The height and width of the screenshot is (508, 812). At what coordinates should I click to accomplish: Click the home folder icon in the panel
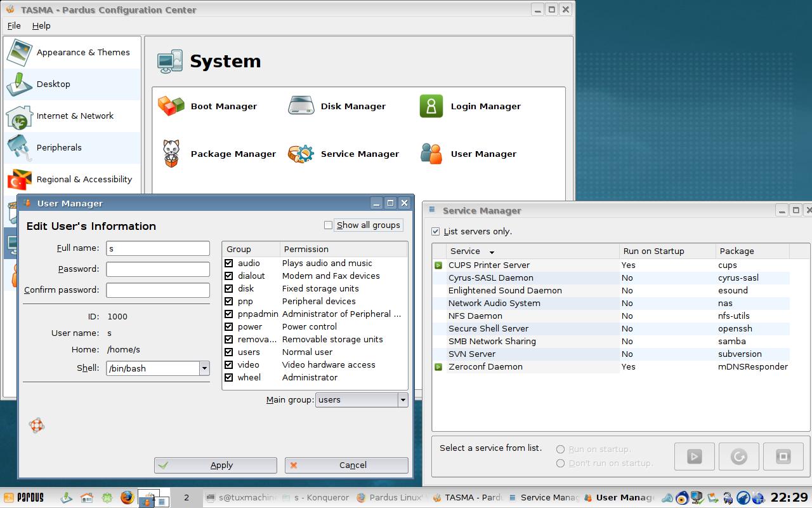tap(87, 498)
